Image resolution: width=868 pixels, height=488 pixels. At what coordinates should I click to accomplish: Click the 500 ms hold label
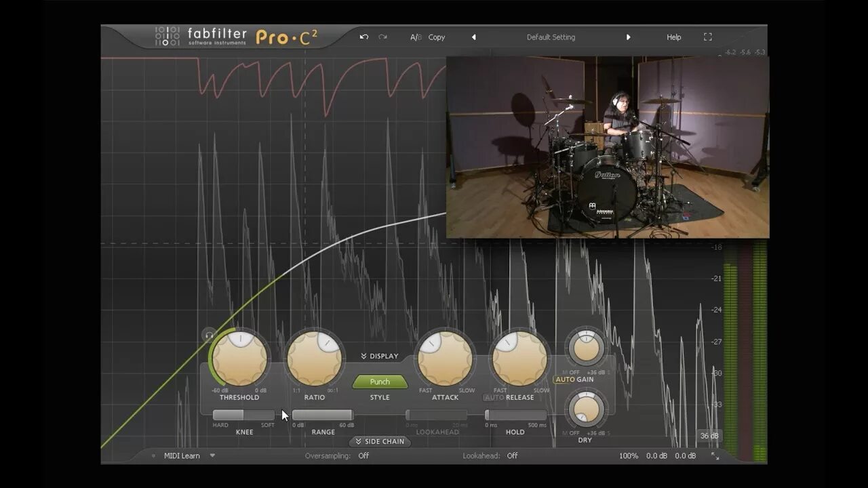tap(536, 425)
